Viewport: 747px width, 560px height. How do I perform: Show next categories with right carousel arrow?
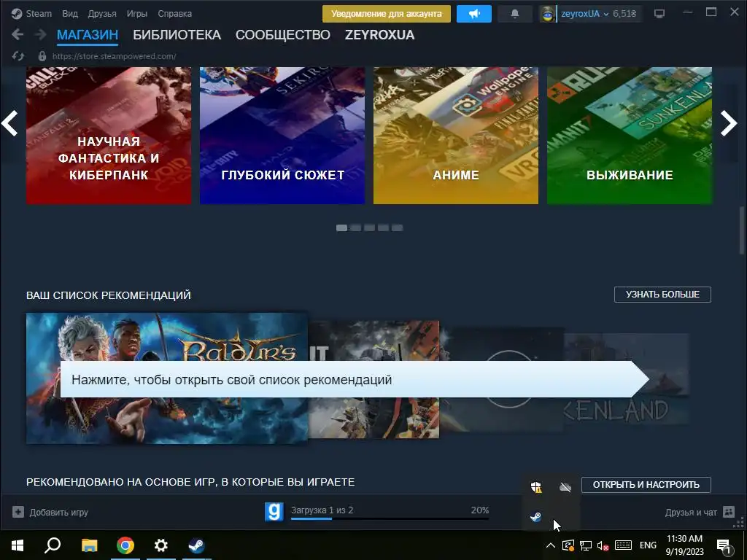pos(729,123)
